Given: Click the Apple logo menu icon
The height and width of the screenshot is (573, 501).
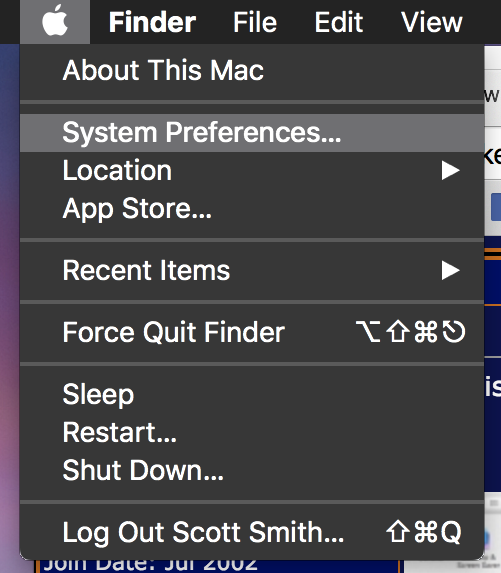Looking at the screenshot, I should pos(55,22).
